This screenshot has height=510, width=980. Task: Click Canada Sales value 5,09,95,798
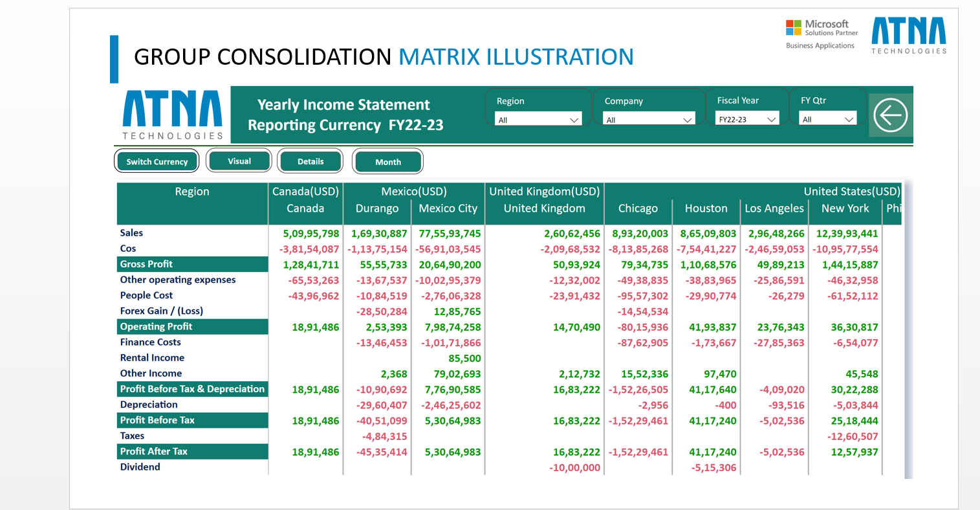(x=311, y=234)
